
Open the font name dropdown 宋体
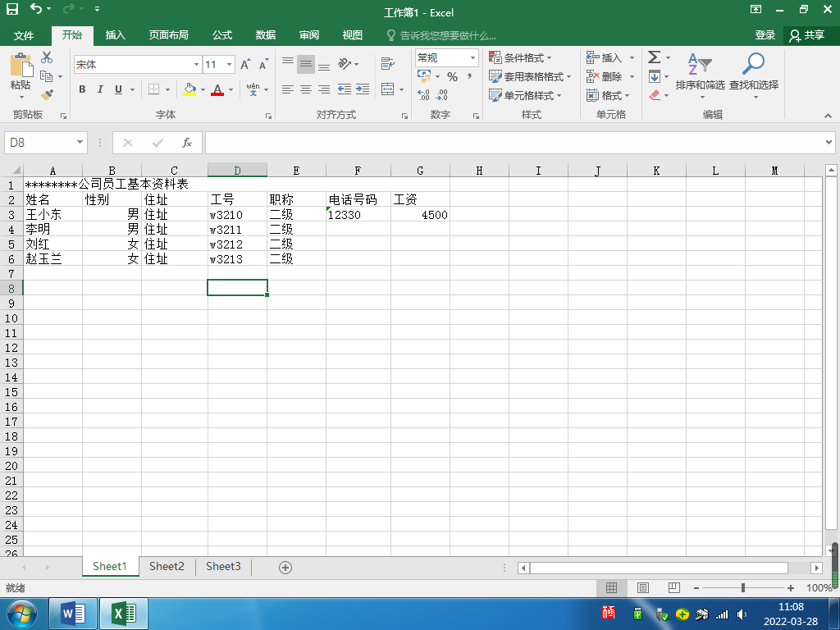[196, 65]
